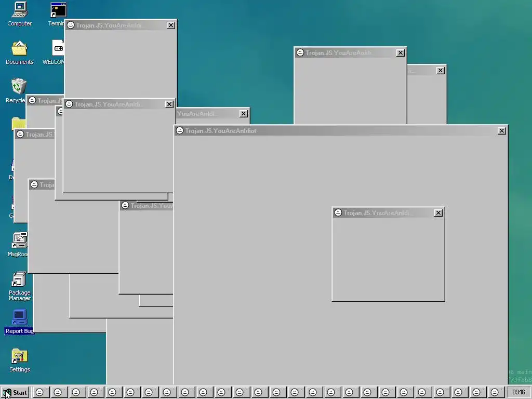
Task: Open the Package Manager shortcut
Action: click(19, 286)
